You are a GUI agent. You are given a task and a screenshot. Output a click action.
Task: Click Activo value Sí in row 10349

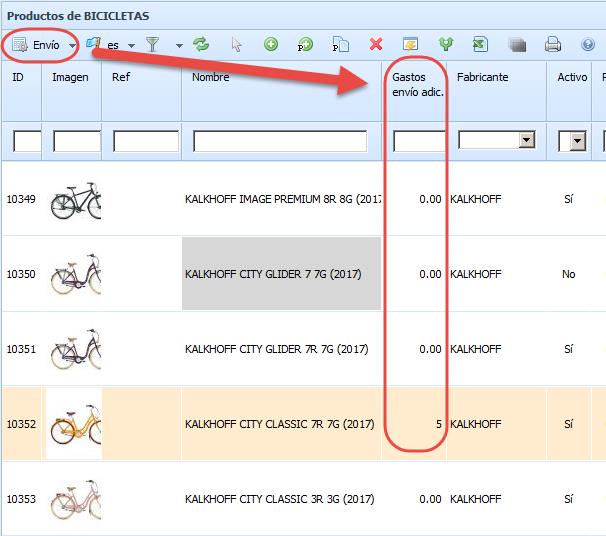tap(568, 199)
